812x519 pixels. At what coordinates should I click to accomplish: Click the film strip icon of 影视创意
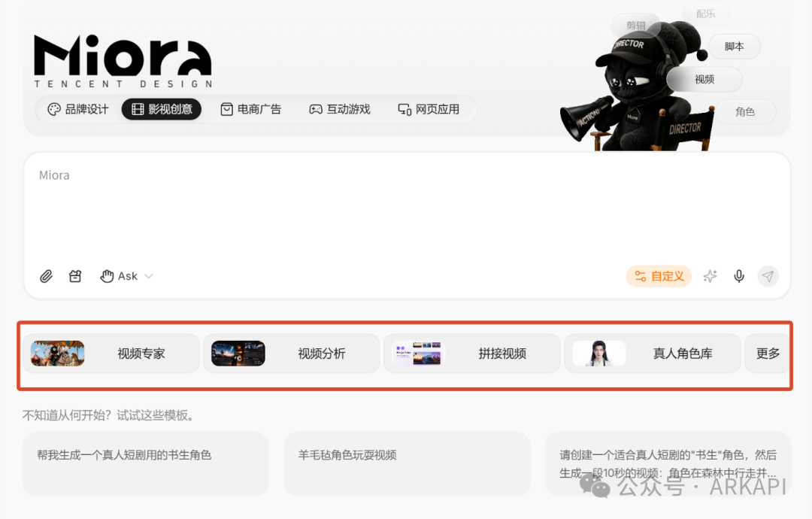click(x=138, y=109)
